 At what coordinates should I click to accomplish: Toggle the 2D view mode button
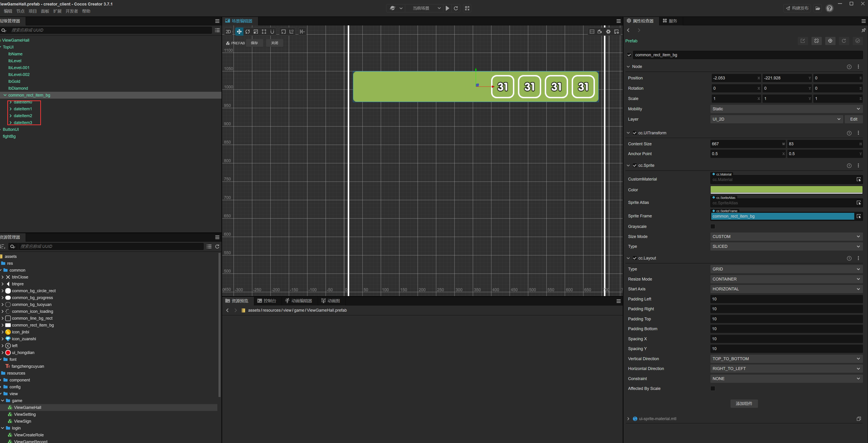[x=228, y=32]
